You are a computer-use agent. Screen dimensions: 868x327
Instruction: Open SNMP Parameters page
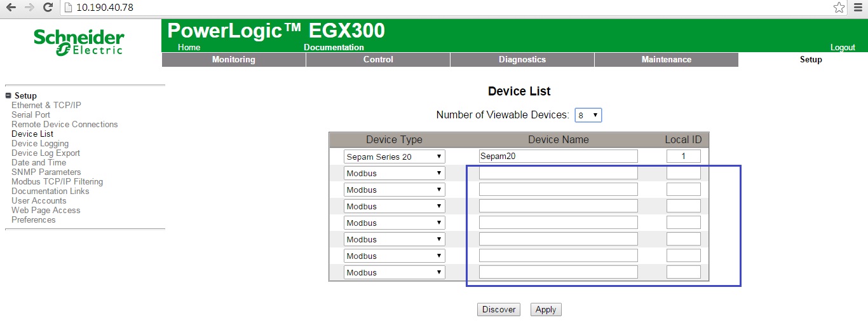coord(46,172)
